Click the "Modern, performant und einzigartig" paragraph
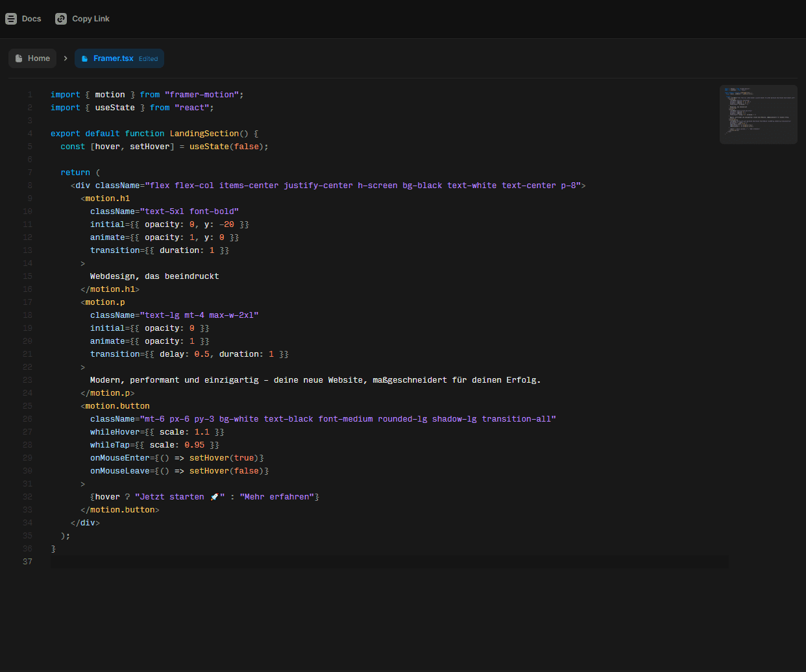Screen dimensions: 806x672 pyautogui.click(x=315, y=380)
